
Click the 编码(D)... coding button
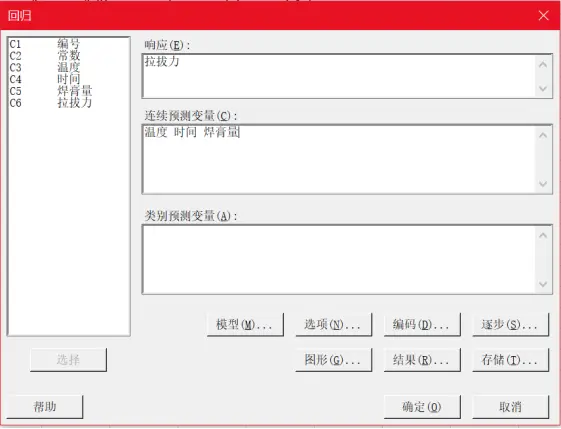[x=422, y=325]
